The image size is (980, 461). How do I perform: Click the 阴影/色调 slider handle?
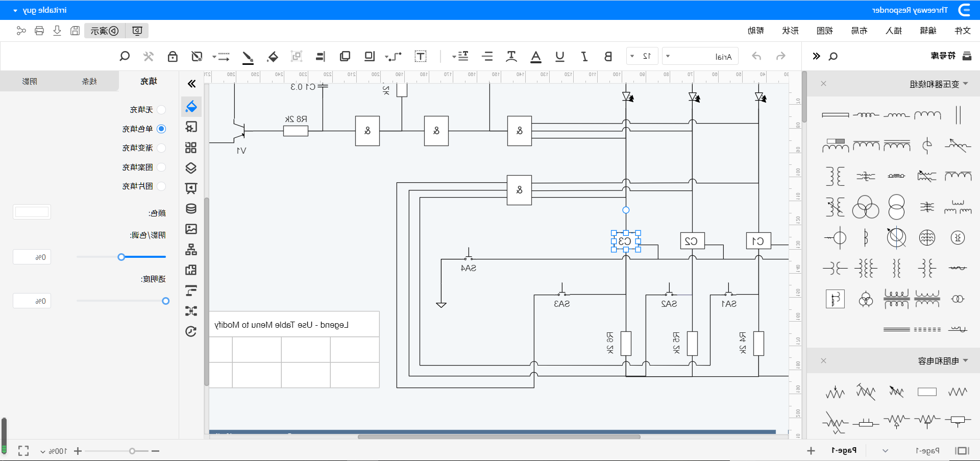pyautogui.click(x=121, y=257)
